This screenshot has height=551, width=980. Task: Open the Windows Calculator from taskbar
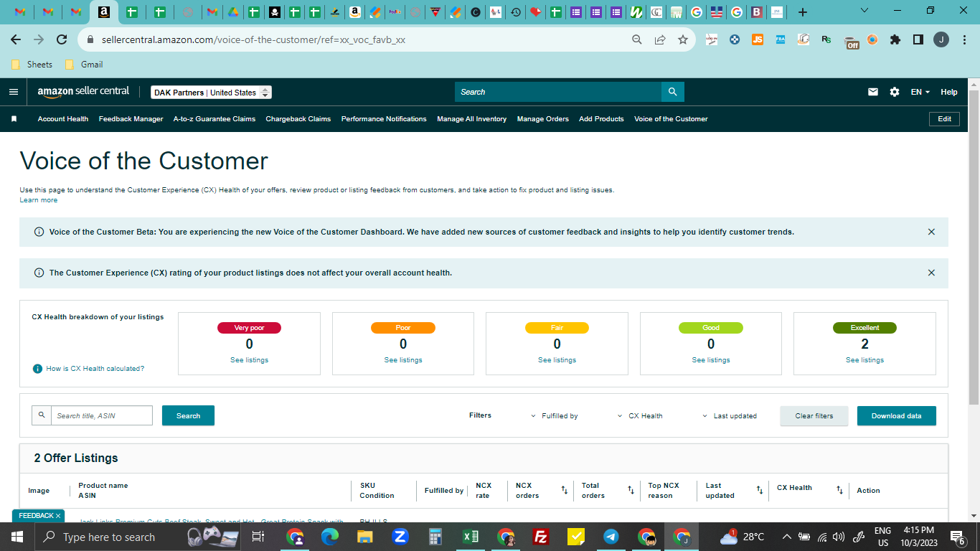[x=435, y=537]
